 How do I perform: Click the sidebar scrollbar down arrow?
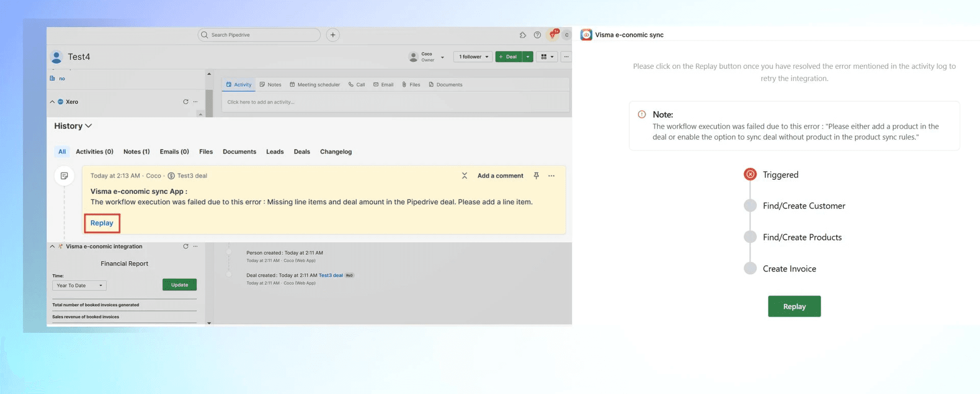[x=209, y=323]
